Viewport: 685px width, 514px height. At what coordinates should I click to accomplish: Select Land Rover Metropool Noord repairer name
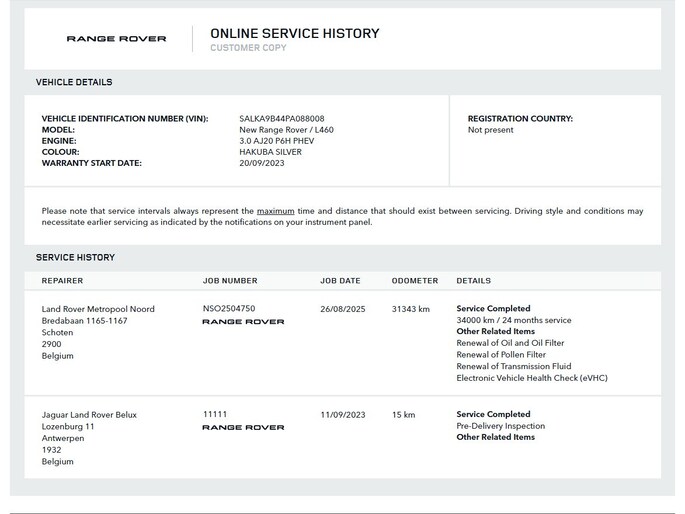[x=98, y=309]
